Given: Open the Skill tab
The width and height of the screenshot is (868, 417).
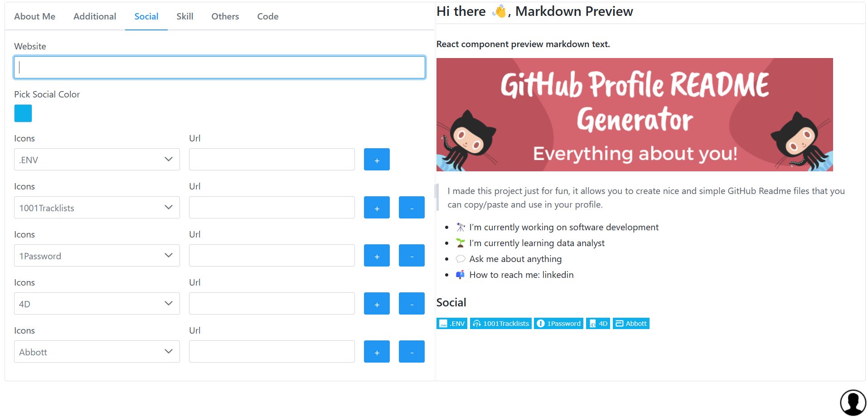Looking at the screenshot, I should pyautogui.click(x=185, y=16).
